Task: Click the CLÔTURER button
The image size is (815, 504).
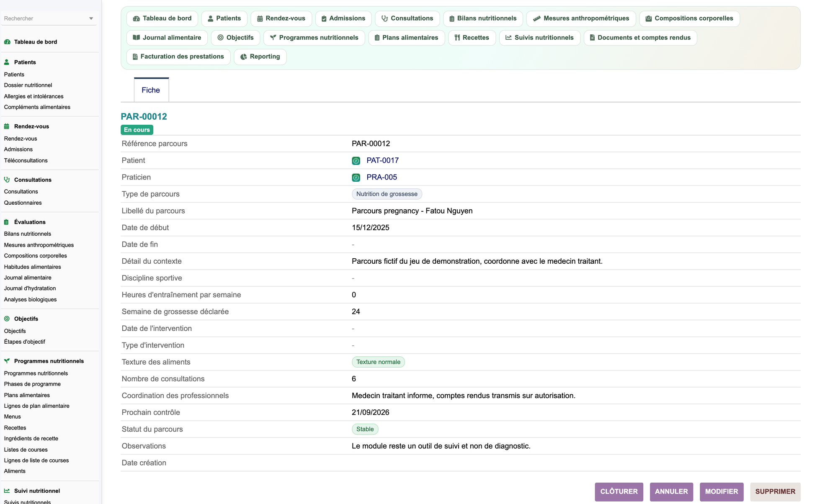Action: tap(619, 492)
